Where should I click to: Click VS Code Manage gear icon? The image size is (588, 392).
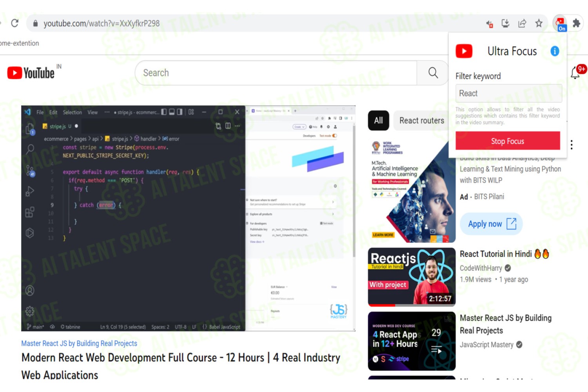tap(30, 311)
